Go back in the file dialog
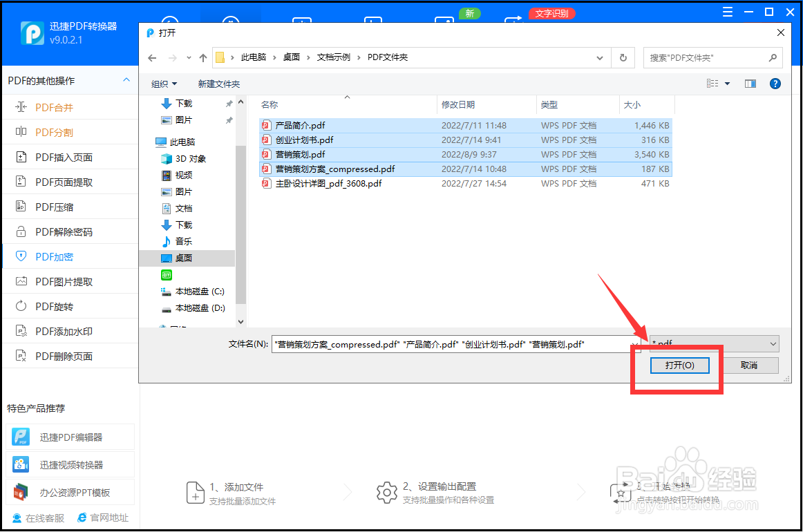 tap(152, 58)
